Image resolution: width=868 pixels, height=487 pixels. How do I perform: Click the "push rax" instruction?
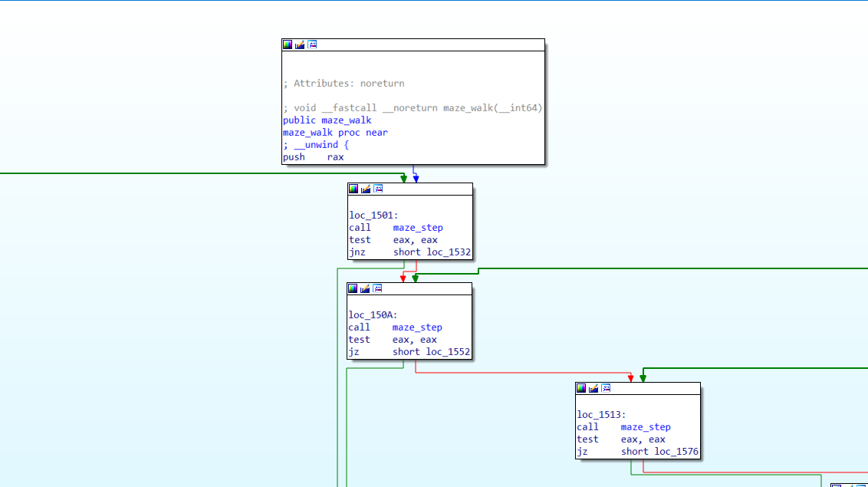coord(313,157)
